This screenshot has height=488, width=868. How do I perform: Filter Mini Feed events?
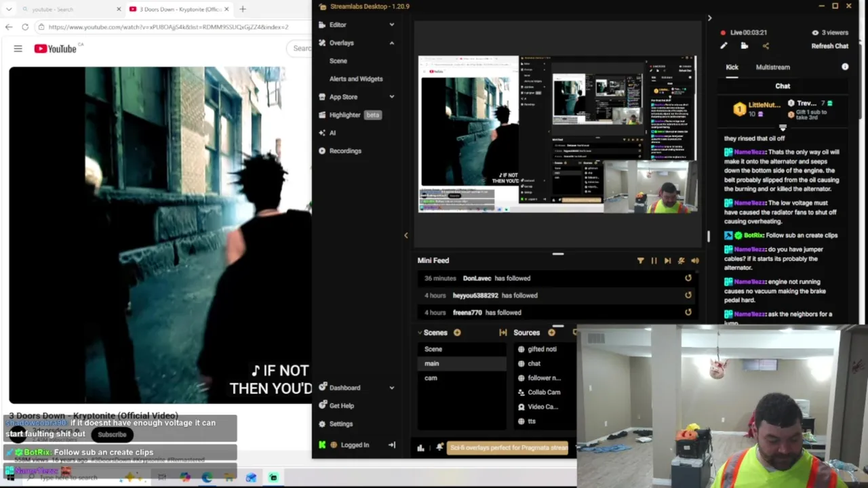click(x=640, y=260)
